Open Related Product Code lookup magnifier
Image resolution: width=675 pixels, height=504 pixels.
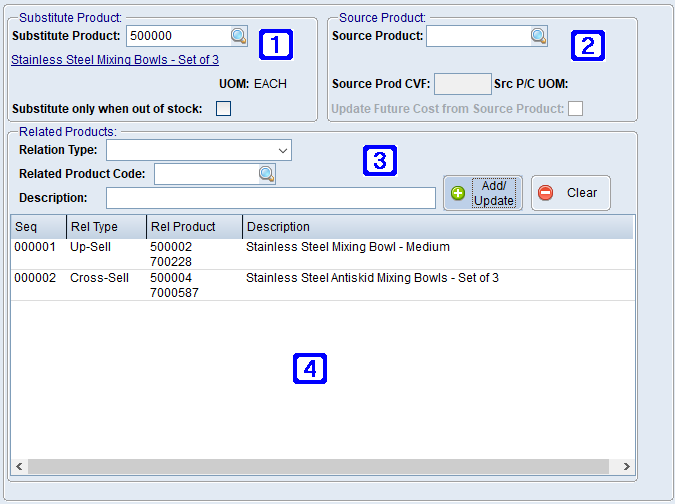(x=266, y=174)
